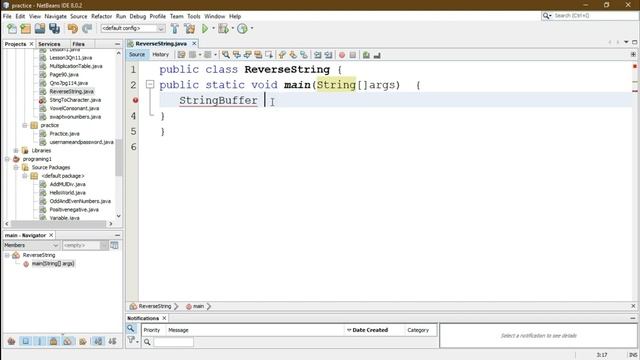Collapse the programing1 project node
Image resolution: width=640 pixels, height=360 pixels.
pyautogui.click(x=7, y=159)
